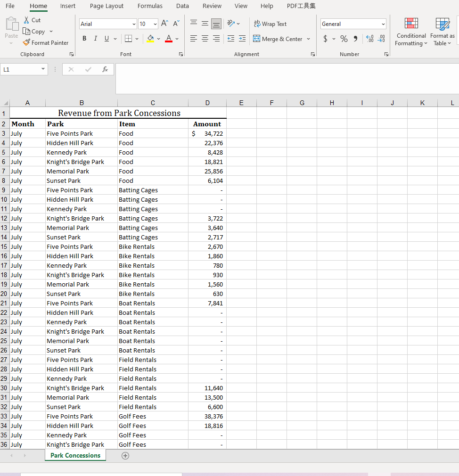Select the Format Painter tool
The height and width of the screenshot is (476, 459).
46,42
